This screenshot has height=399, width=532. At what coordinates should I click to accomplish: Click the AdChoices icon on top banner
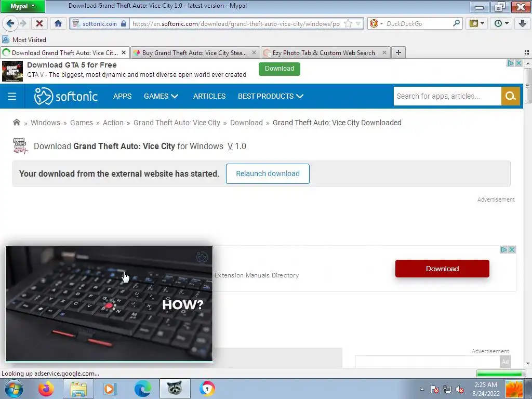coord(510,63)
